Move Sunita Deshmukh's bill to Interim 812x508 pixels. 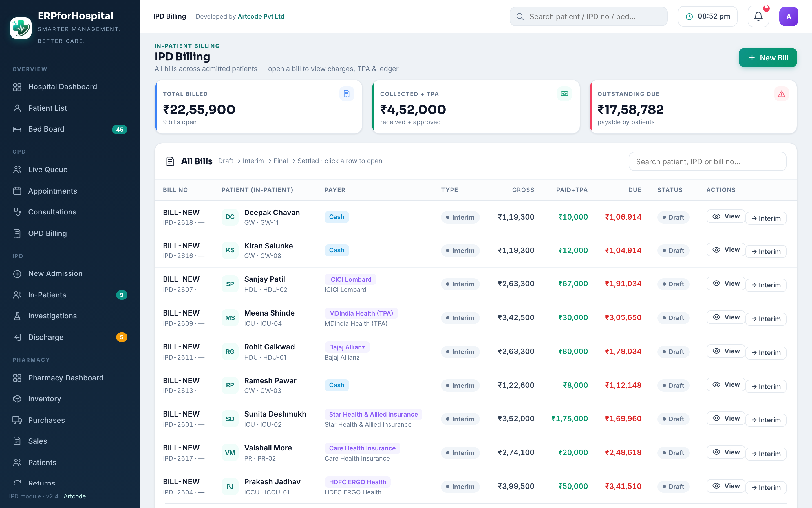point(766,420)
